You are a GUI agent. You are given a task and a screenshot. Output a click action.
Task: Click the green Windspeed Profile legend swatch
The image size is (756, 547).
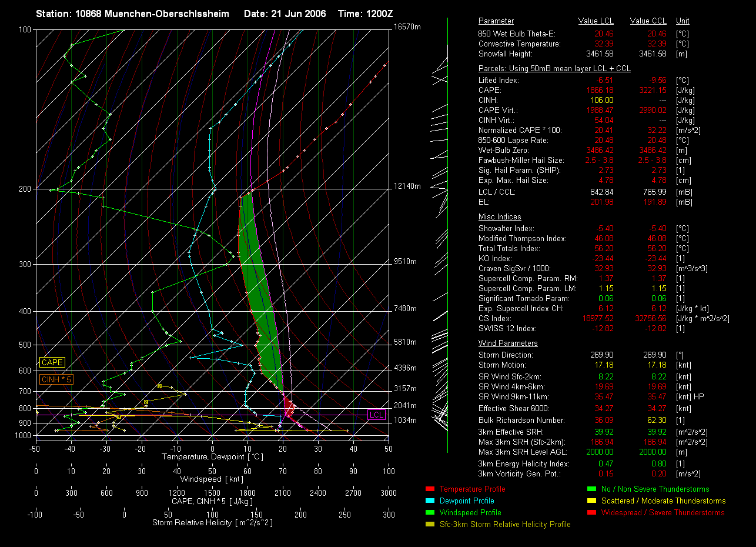pos(429,513)
